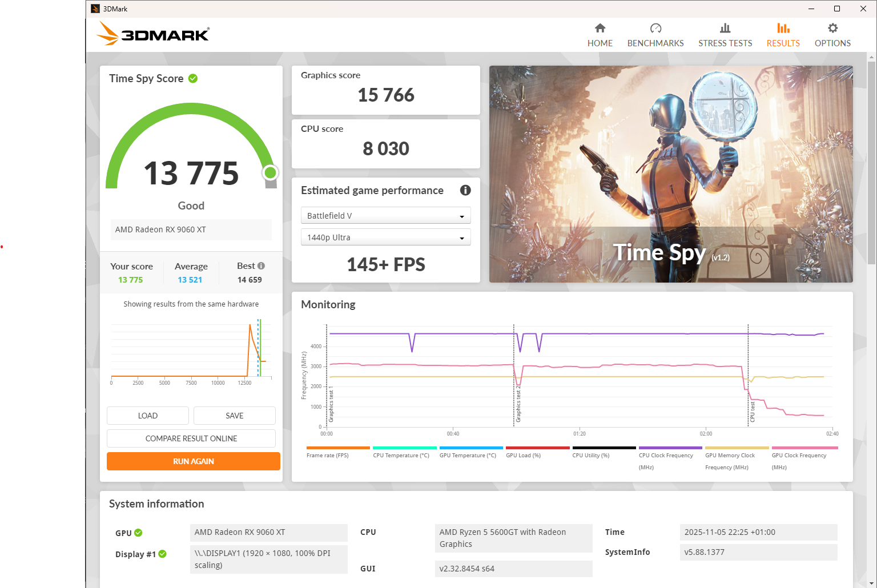Click the Average score 13 521
Screen dimensions: 877x588
pos(190,280)
